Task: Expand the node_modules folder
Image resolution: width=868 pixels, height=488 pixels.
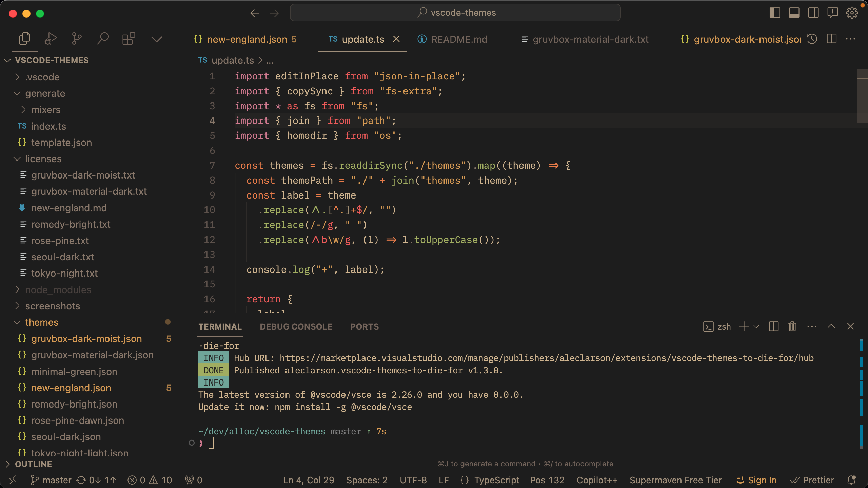Action: pos(58,290)
